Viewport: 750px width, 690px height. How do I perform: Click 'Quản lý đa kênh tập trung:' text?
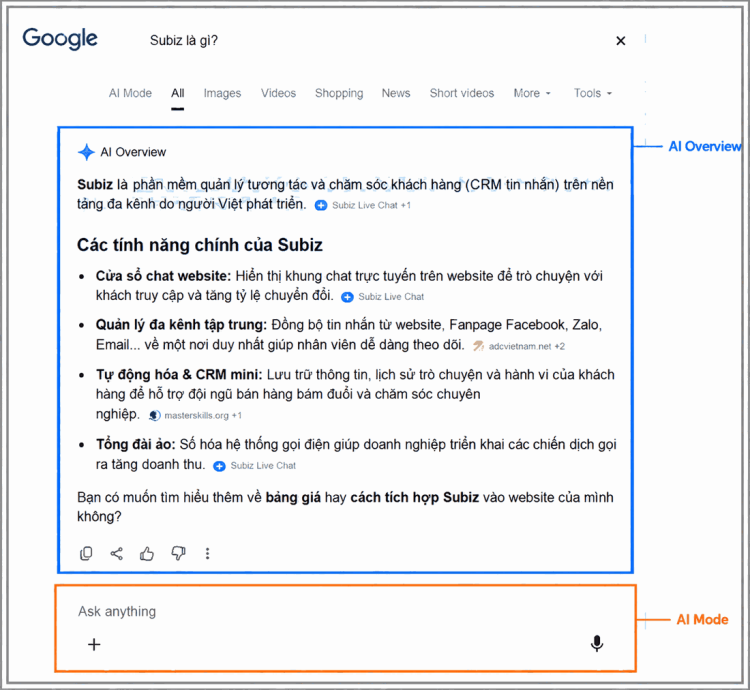click(181, 325)
